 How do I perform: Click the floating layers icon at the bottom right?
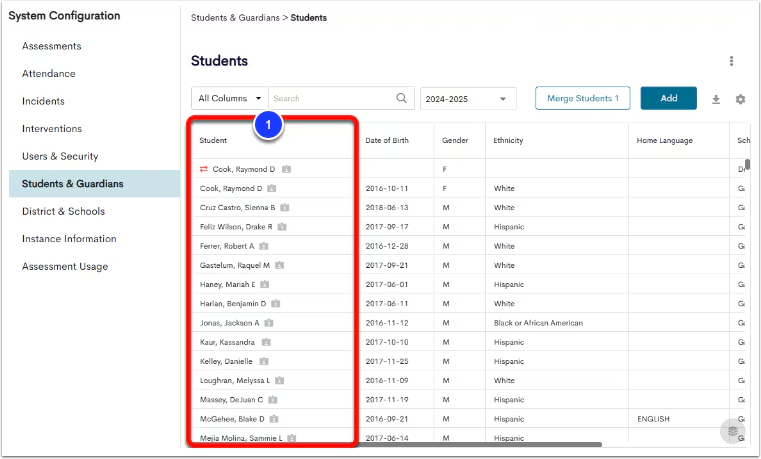[732, 431]
